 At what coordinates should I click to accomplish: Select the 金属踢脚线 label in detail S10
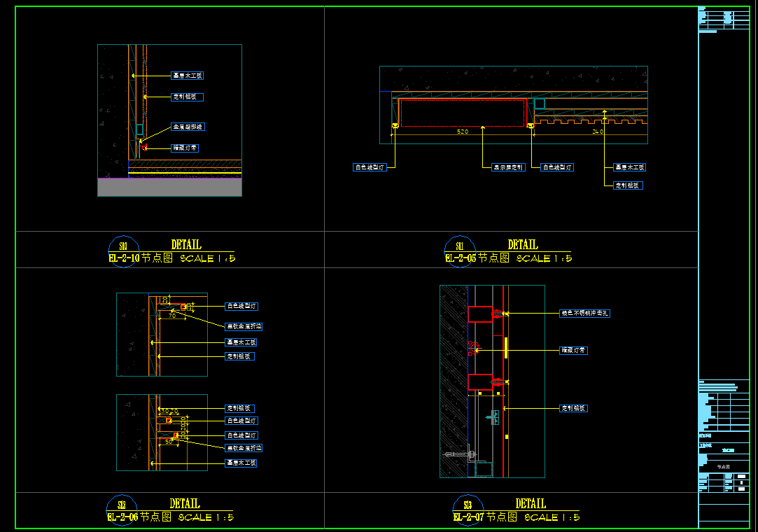tap(188, 127)
